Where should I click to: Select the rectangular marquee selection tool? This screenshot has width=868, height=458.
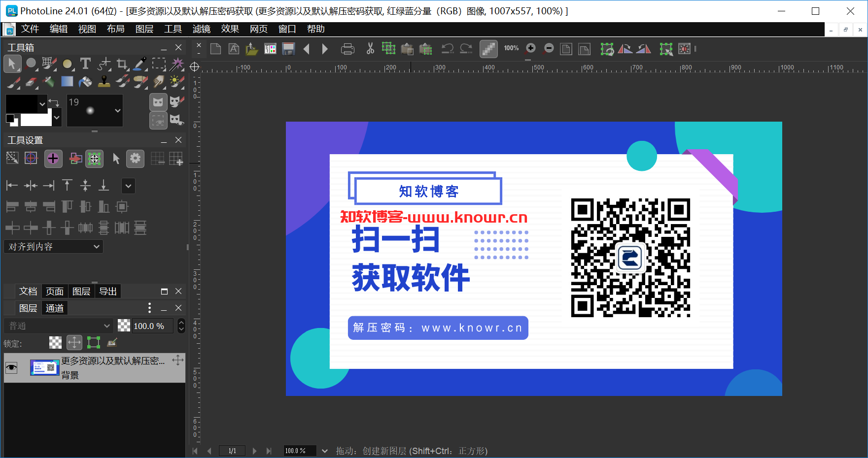(159, 64)
